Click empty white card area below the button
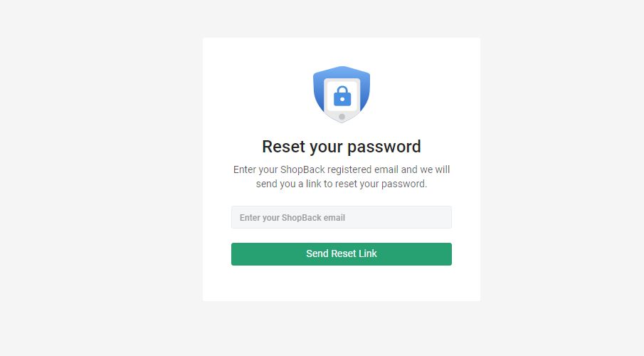The height and width of the screenshot is (356, 644). click(341, 283)
